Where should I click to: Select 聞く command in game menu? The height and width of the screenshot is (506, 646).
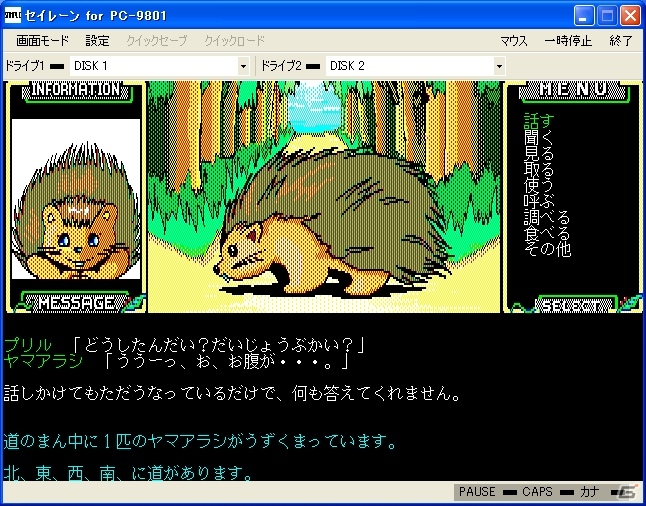[539, 139]
